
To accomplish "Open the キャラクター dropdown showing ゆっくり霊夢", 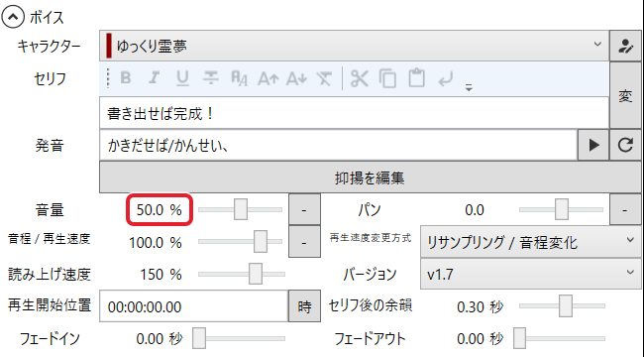I will click(x=354, y=46).
